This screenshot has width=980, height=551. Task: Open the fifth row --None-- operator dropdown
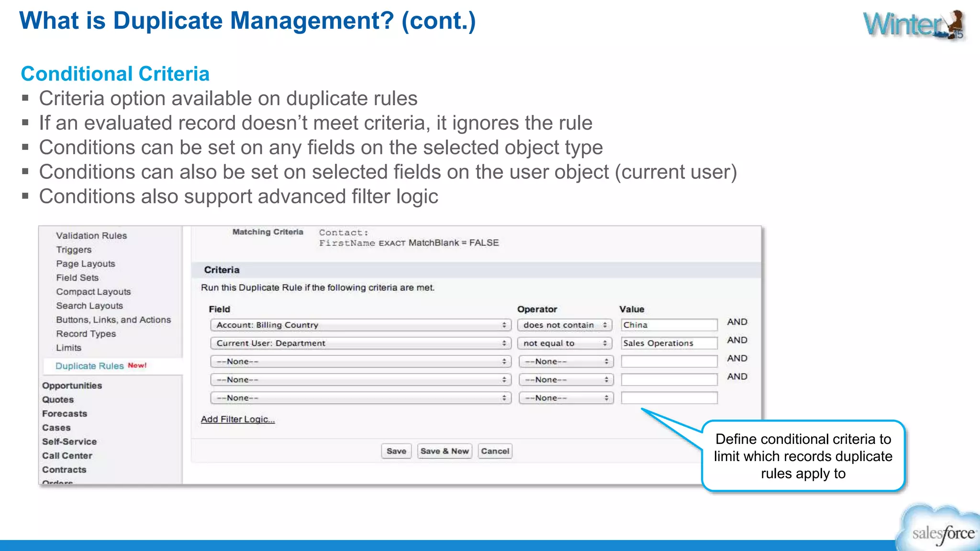(566, 398)
